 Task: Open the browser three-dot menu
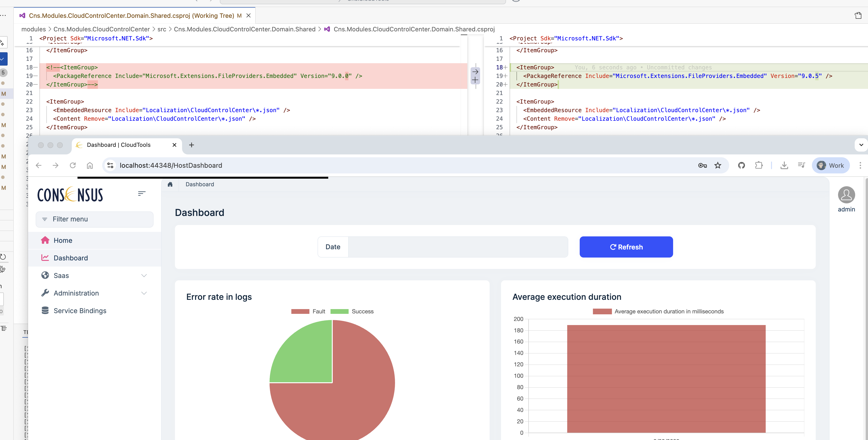[860, 165]
